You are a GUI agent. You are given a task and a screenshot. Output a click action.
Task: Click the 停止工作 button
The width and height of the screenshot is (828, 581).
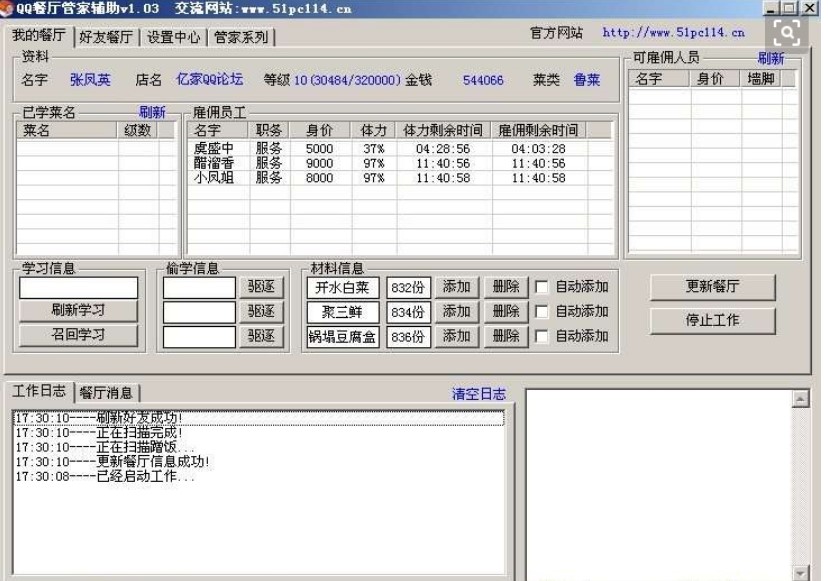pos(712,321)
